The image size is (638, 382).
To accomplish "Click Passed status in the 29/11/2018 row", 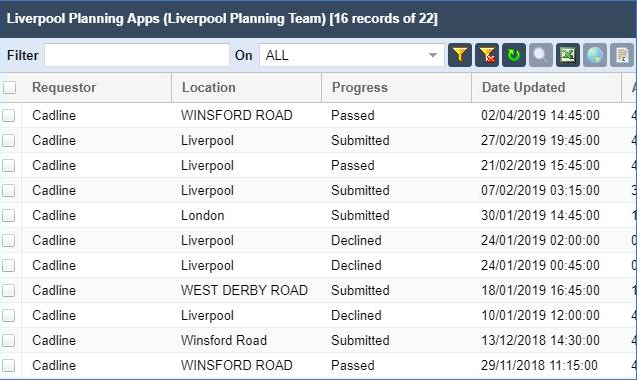I will [x=353, y=365].
